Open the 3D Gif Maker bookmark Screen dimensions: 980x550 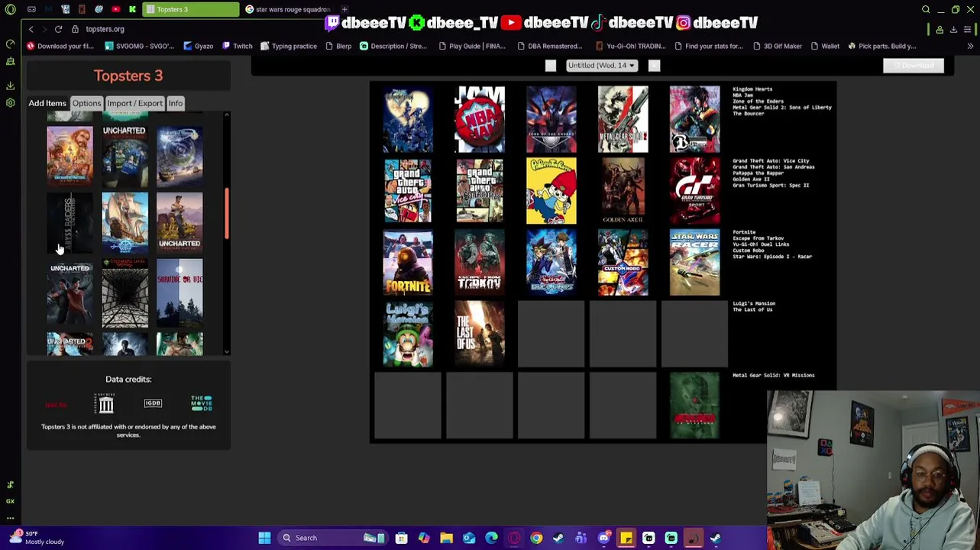[777, 46]
